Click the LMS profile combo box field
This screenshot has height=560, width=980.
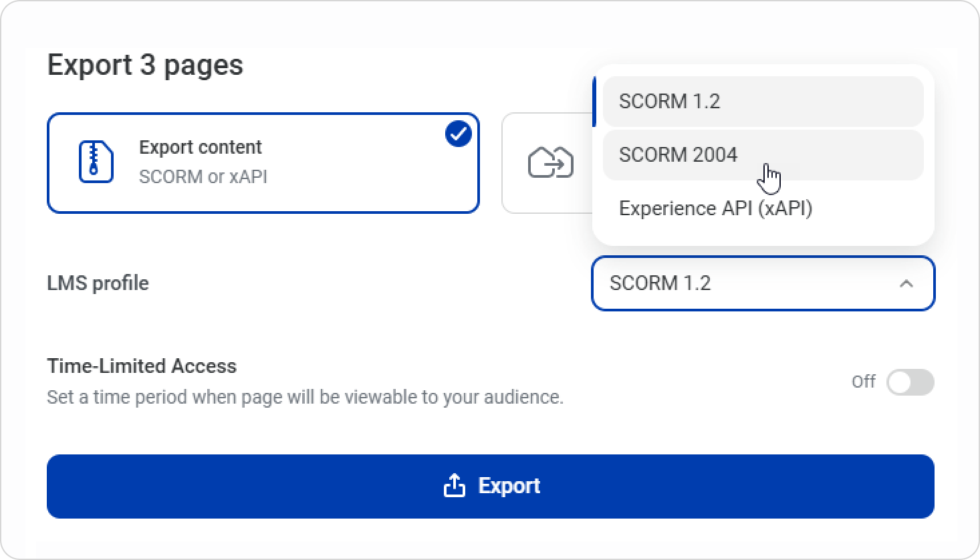click(x=735, y=283)
